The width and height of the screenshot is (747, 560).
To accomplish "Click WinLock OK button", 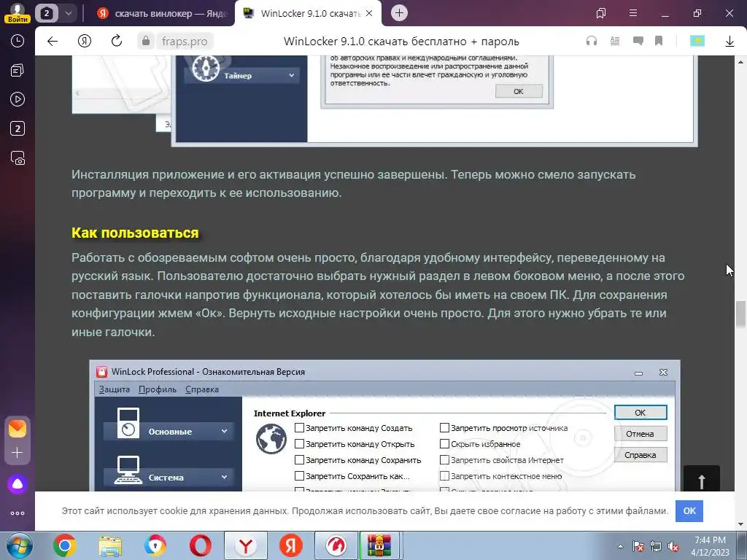I will pyautogui.click(x=640, y=413).
